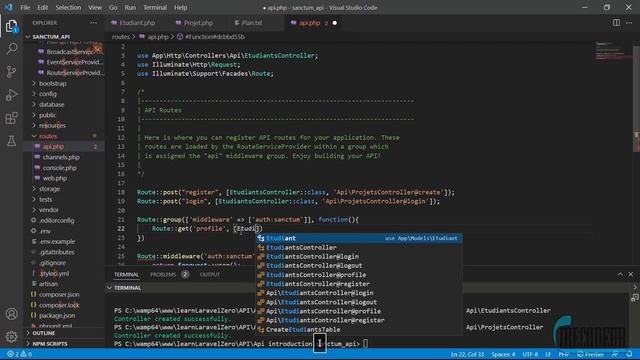Select the PROBLEMS panel tab
Viewport: 640px width, 360px height.
pyautogui.click(x=163, y=274)
